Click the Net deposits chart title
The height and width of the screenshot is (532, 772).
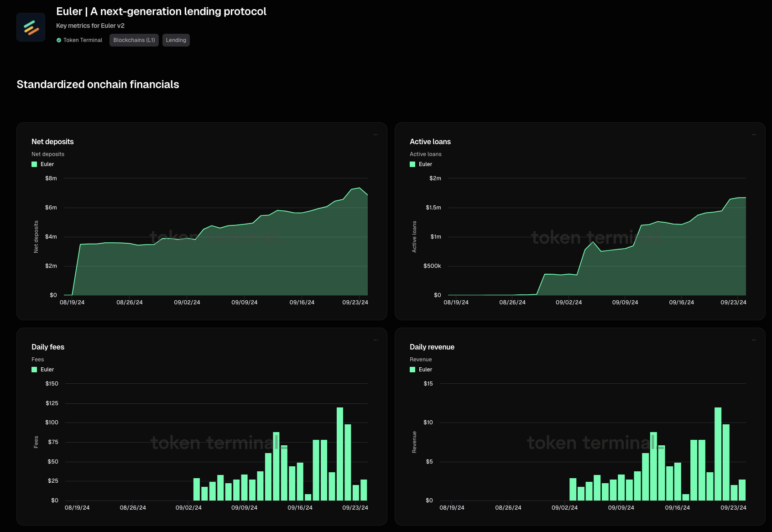coord(52,142)
